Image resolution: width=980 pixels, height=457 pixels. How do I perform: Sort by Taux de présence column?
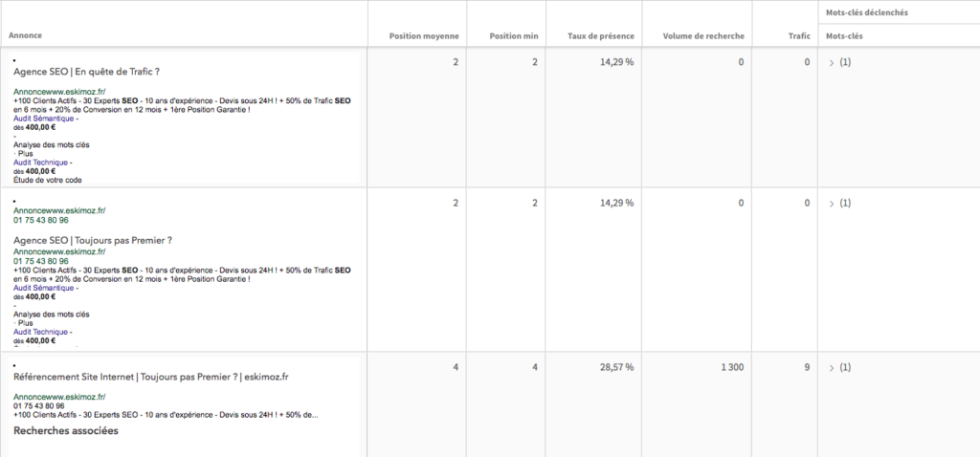(x=601, y=36)
